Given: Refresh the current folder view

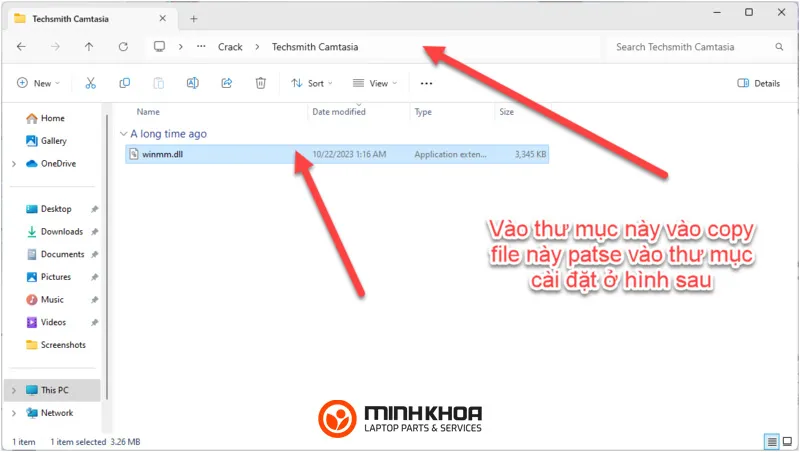Looking at the screenshot, I should pyautogui.click(x=123, y=47).
